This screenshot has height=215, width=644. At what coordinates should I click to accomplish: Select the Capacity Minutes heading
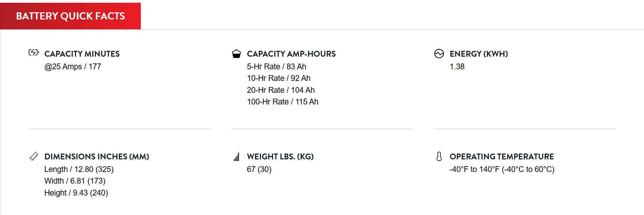point(82,54)
